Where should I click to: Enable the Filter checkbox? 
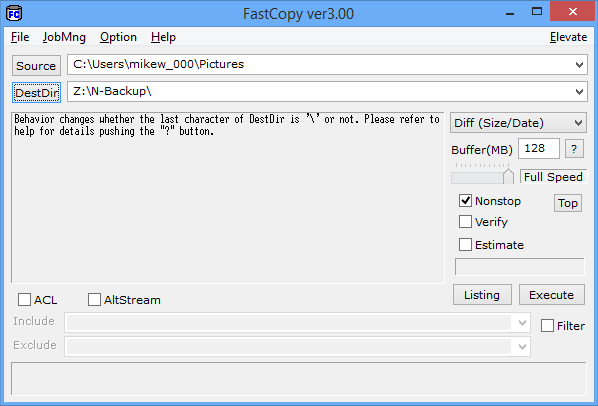pos(547,326)
